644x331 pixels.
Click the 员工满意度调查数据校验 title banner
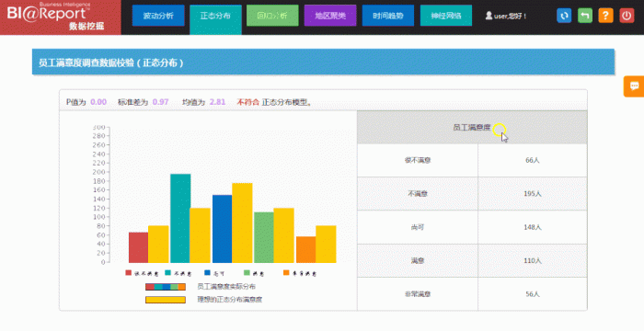point(323,62)
